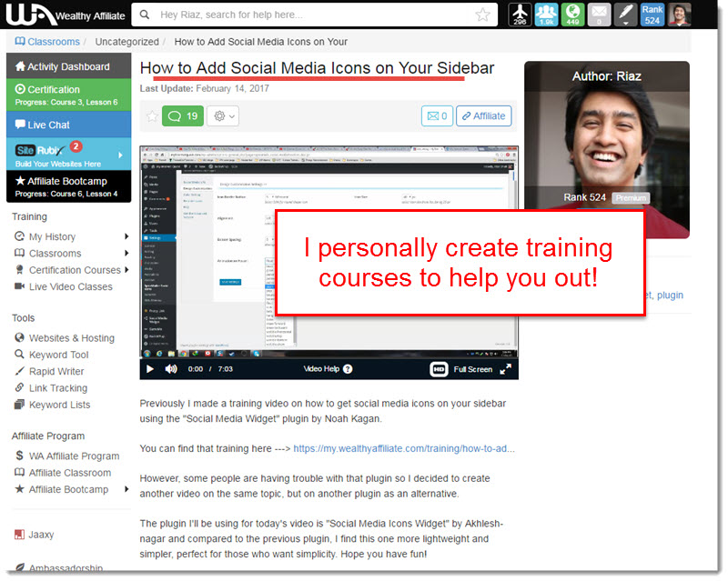The height and width of the screenshot is (581, 728).
Task: Click the Keyword Lists stack icon
Action: (19, 405)
